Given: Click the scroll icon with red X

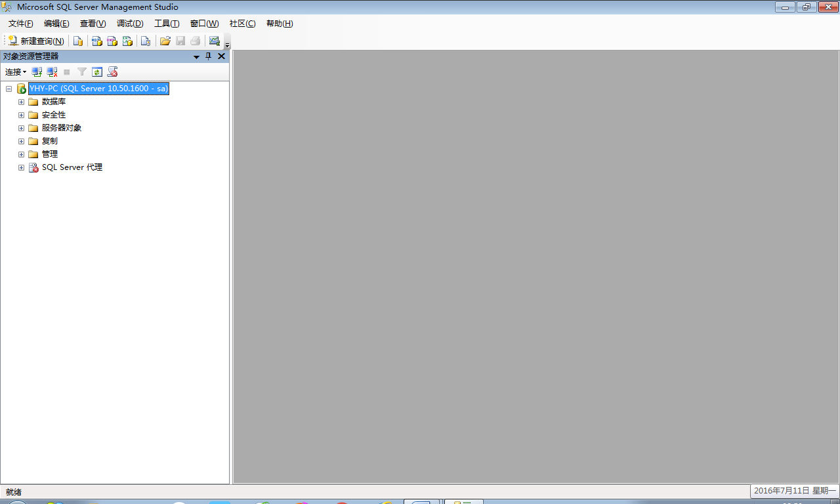Looking at the screenshot, I should point(113,72).
